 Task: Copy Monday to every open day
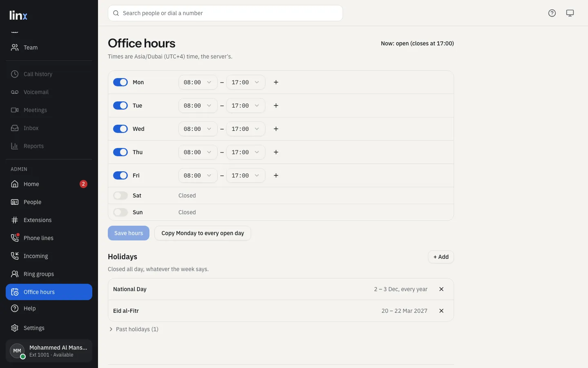point(203,233)
